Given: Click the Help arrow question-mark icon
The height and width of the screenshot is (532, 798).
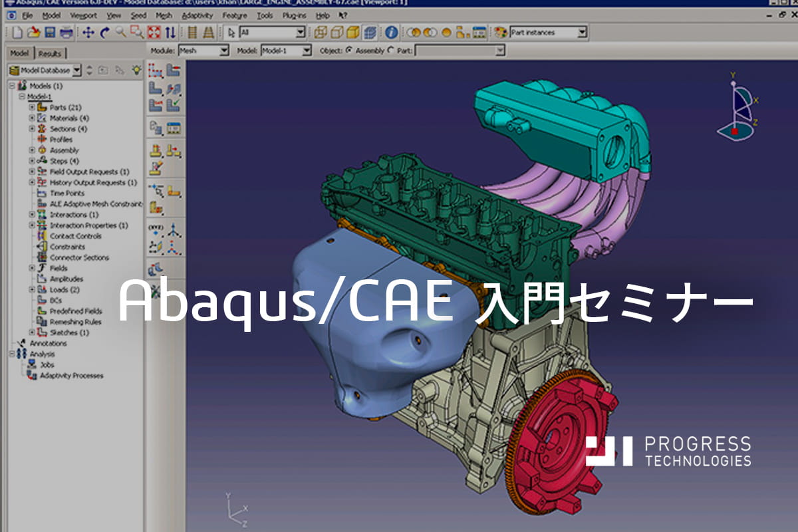Looking at the screenshot, I should (343, 15).
